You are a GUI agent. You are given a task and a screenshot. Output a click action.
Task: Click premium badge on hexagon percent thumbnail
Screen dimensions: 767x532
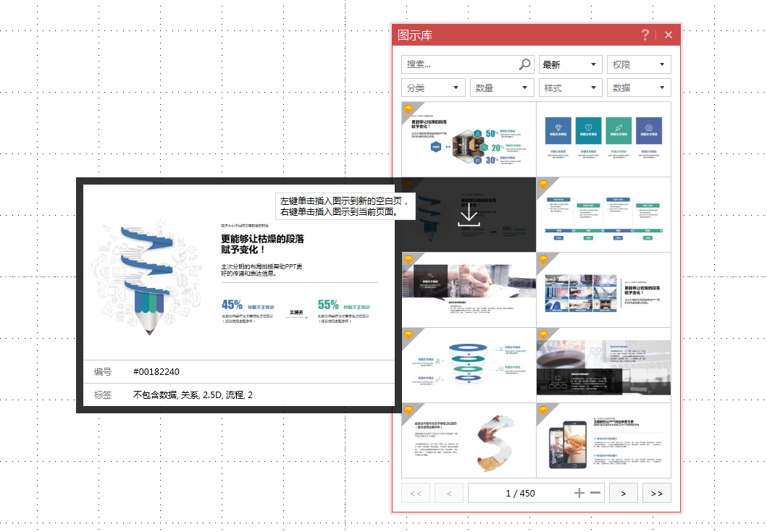pos(408,109)
